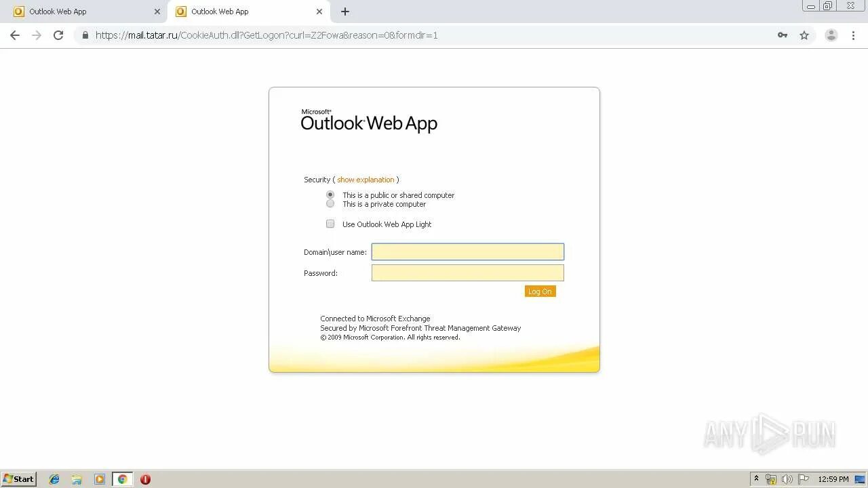This screenshot has height=488, width=868.
Task: Open the Chrome profile avatar
Action: coord(831,35)
